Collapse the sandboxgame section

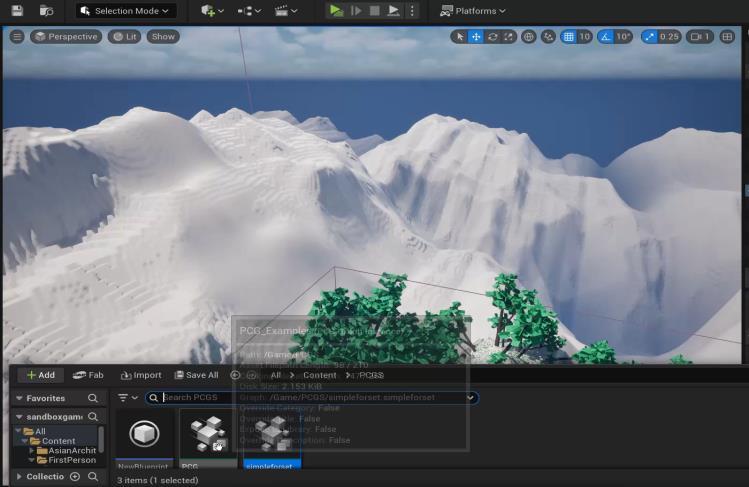coord(19,417)
